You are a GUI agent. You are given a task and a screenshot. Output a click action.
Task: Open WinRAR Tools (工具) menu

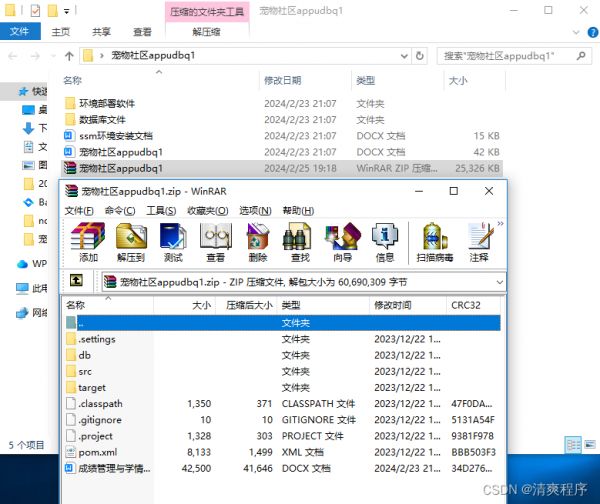tap(161, 211)
